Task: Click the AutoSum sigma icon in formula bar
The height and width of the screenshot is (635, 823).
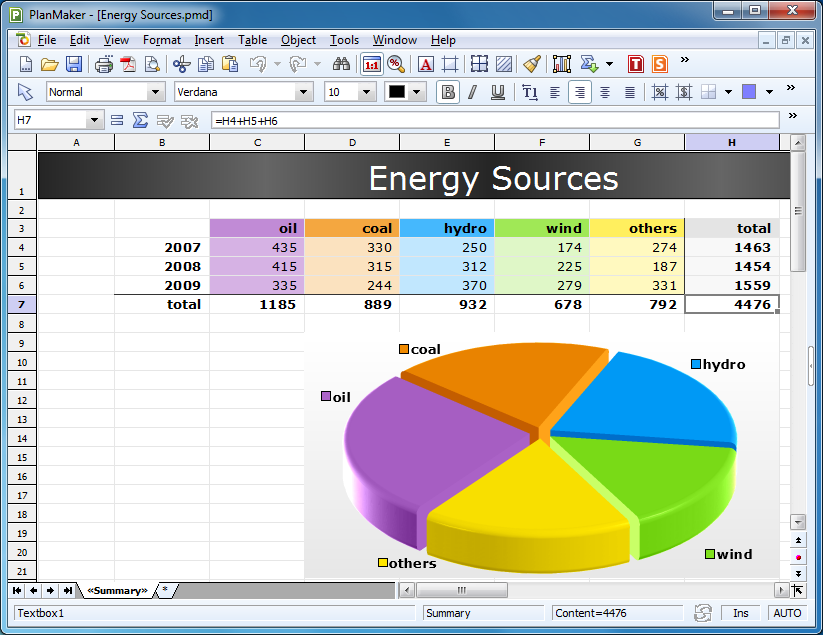Action: pyautogui.click(x=141, y=120)
